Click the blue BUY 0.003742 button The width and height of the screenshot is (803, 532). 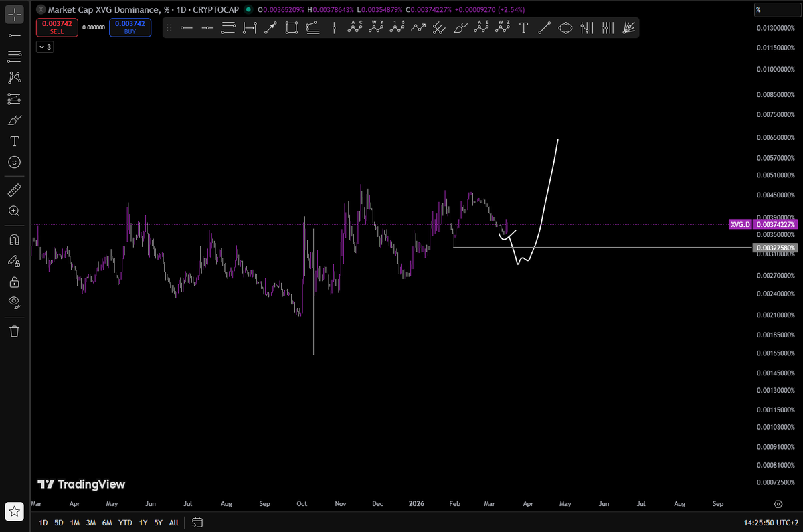[x=130, y=27]
